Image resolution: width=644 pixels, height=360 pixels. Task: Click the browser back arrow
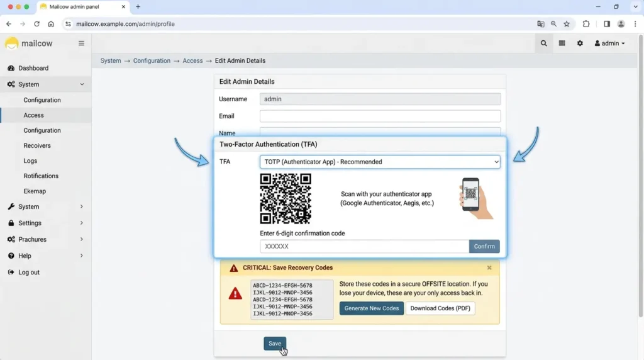point(9,24)
